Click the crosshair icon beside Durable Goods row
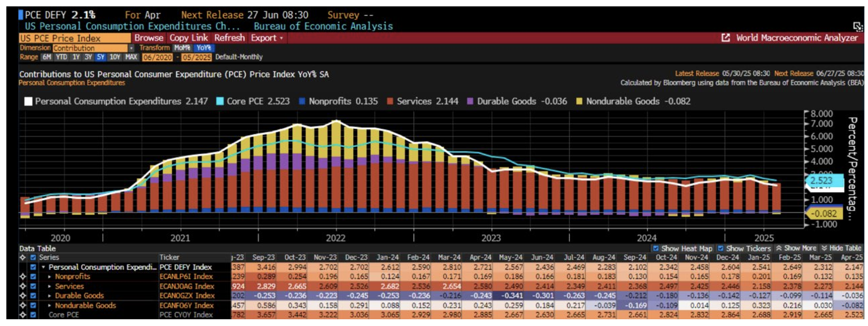The width and height of the screenshot is (868, 326). tap(23, 296)
